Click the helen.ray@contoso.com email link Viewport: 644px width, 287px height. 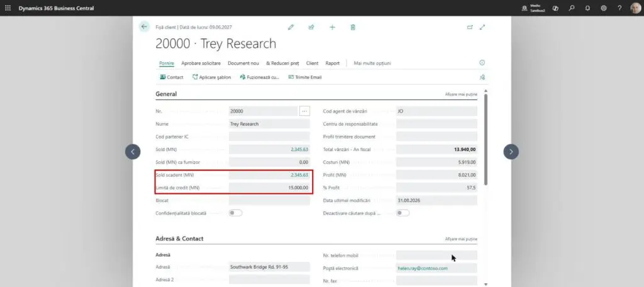point(423,268)
